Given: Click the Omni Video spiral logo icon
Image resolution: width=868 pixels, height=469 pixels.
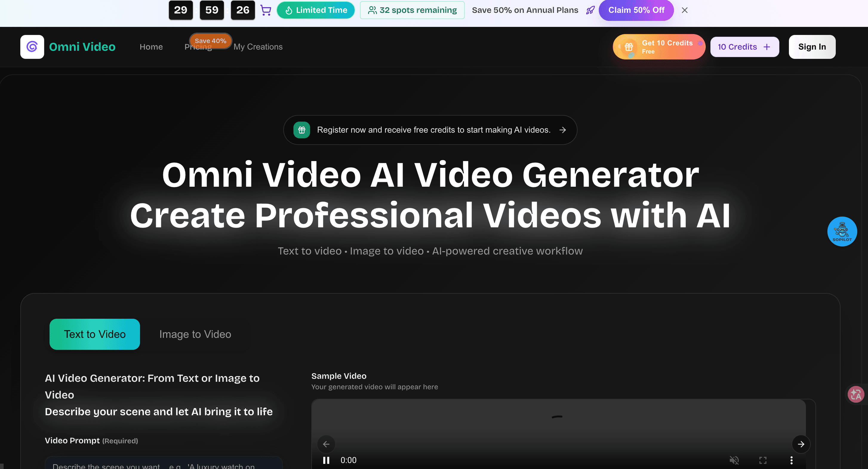Looking at the screenshot, I should click(x=32, y=47).
